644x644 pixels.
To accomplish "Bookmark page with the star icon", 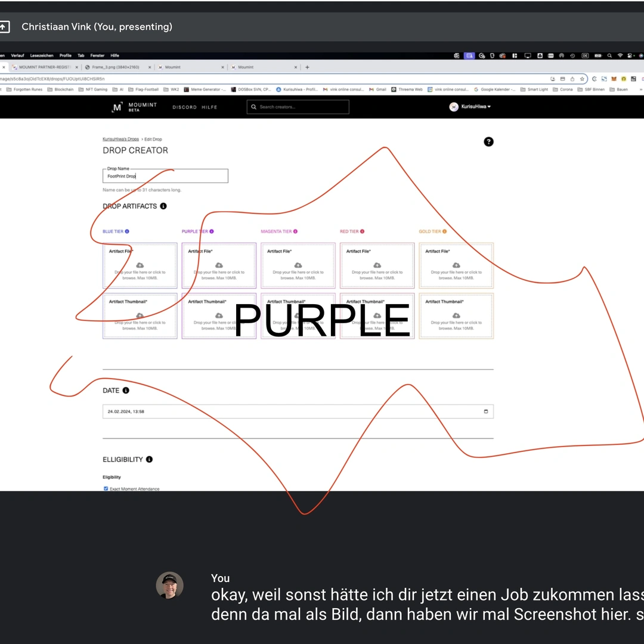I will [582, 79].
